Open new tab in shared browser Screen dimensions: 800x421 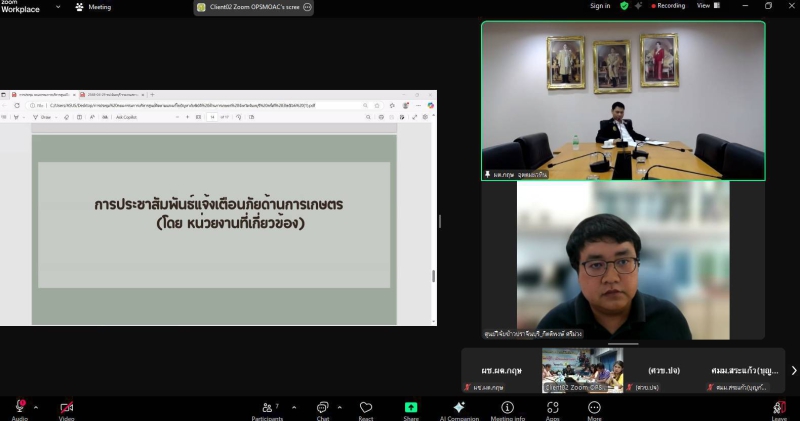(152, 94)
